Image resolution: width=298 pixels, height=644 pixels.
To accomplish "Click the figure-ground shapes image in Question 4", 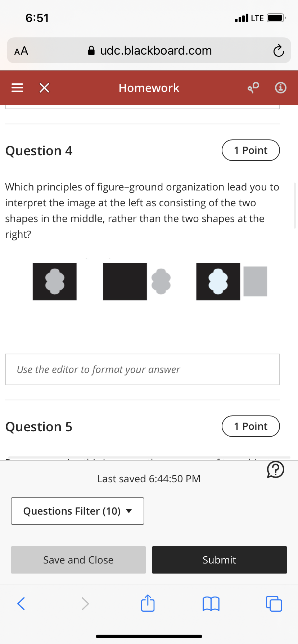I will pyautogui.click(x=149, y=281).
